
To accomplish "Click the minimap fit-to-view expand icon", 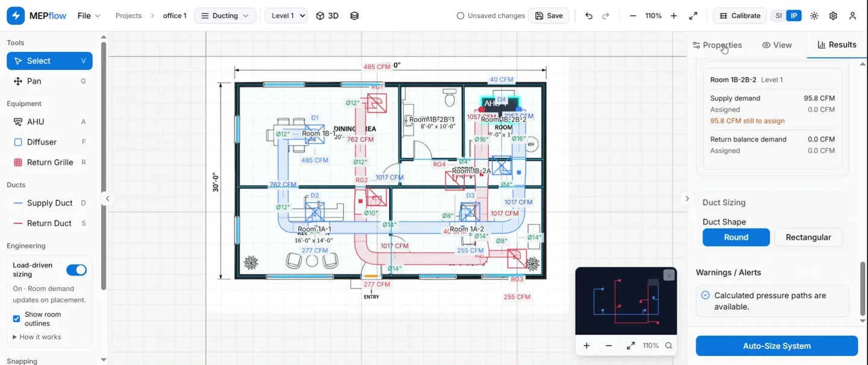I will [x=631, y=346].
